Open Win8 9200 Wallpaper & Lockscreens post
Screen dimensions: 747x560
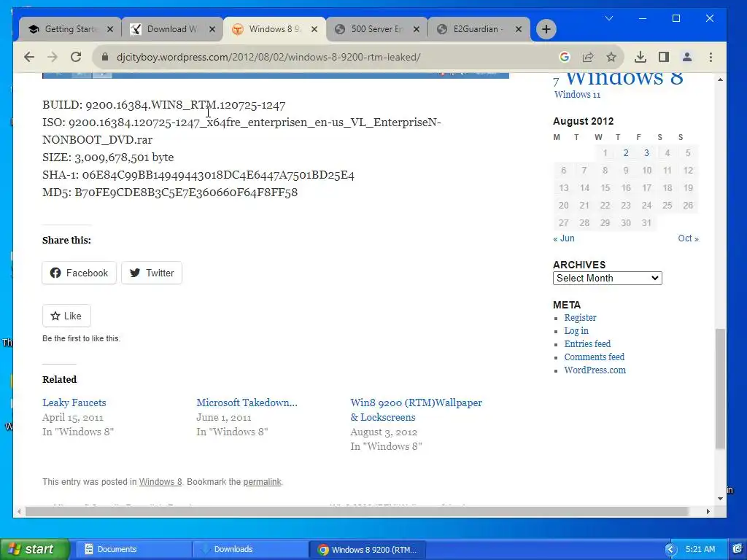[x=416, y=410]
